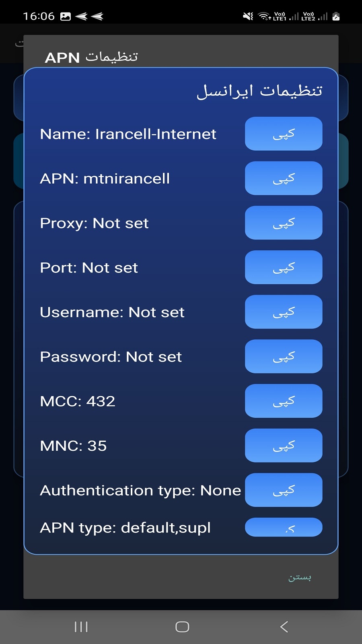The height and width of the screenshot is (644, 362).
Task: Tap the Android back navigation icon
Action: tap(284, 627)
